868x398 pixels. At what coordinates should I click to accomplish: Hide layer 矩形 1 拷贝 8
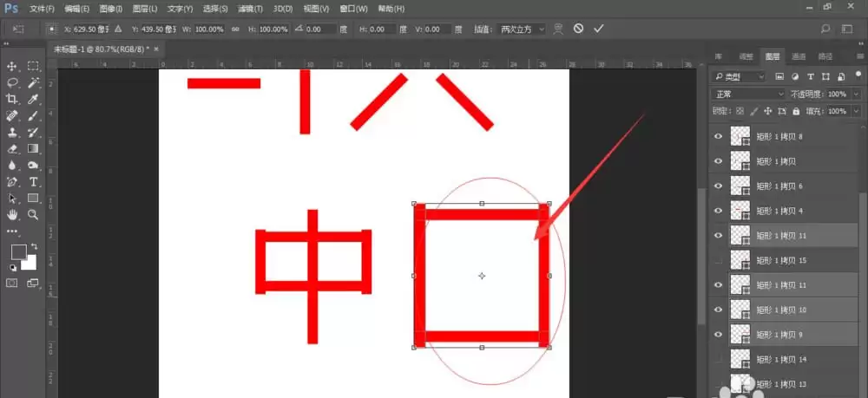[x=719, y=136]
